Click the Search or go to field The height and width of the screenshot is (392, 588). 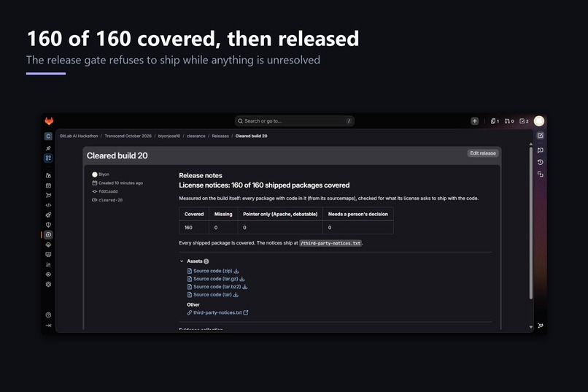295,120
